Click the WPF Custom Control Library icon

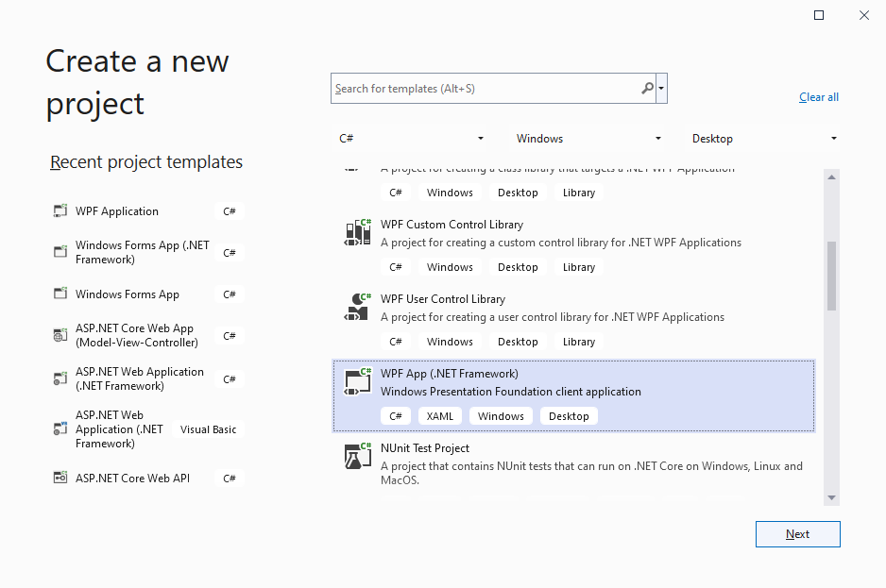pyautogui.click(x=358, y=232)
